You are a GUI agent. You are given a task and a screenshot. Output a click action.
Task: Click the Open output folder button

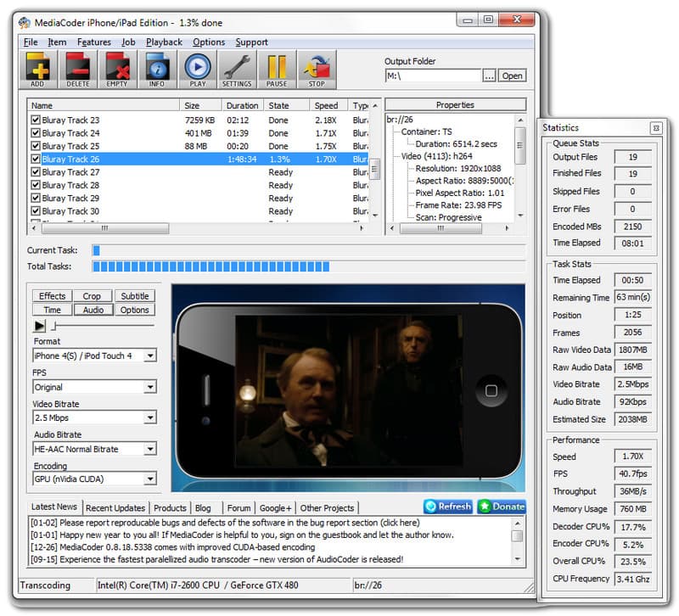click(512, 76)
